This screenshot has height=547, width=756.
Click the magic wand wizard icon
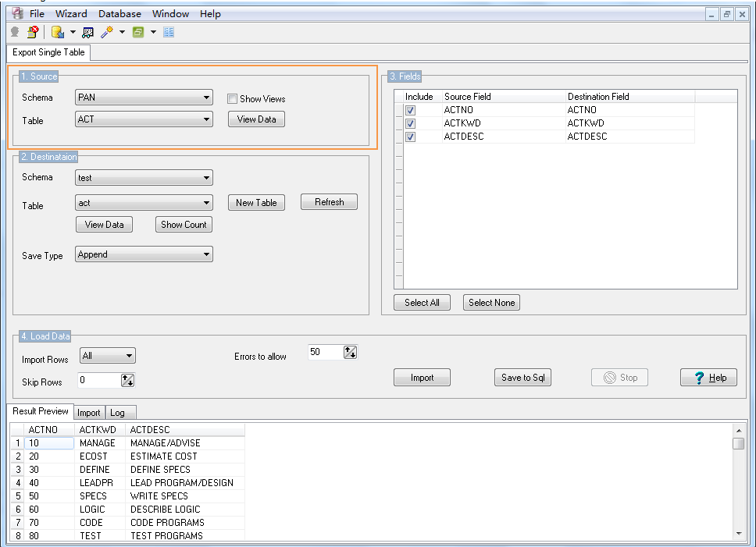pyautogui.click(x=106, y=32)
